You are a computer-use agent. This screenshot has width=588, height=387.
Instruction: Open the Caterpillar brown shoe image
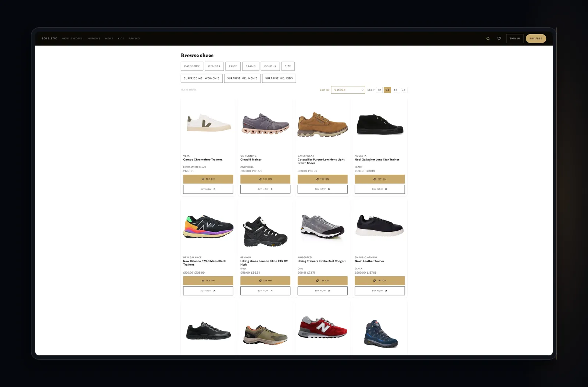click(323, 124)
